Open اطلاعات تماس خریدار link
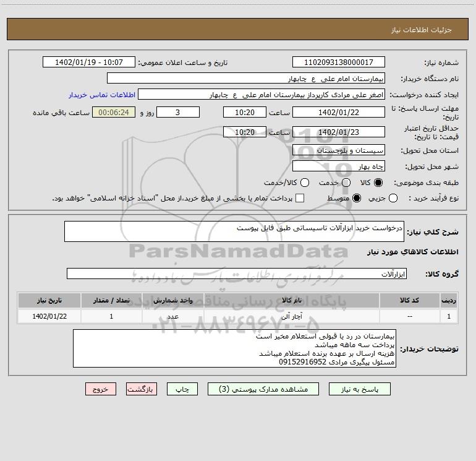The height and width of the screenshot is (461, 476). coord(102,95)
